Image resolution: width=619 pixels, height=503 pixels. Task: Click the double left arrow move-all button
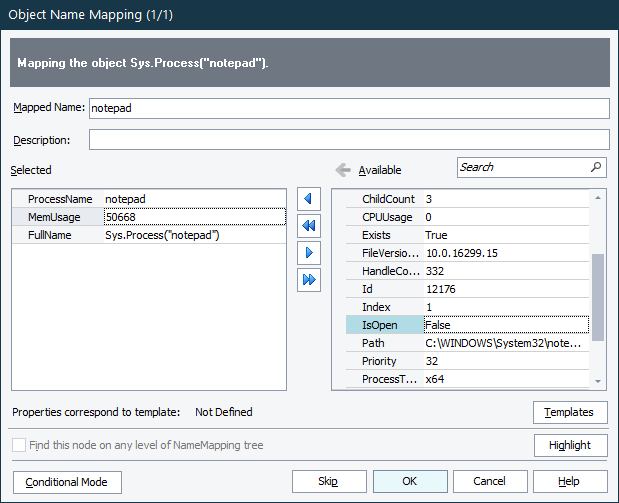click(309, 226)
